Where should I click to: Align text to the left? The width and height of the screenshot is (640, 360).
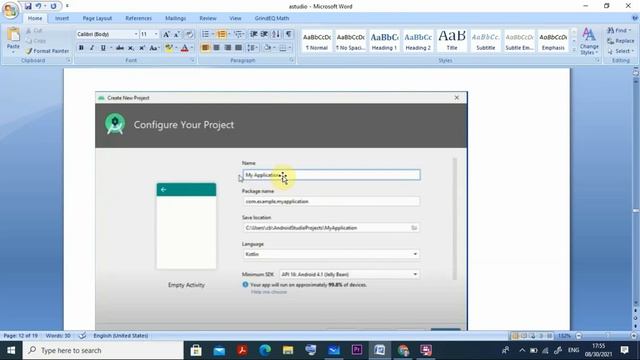205,48
